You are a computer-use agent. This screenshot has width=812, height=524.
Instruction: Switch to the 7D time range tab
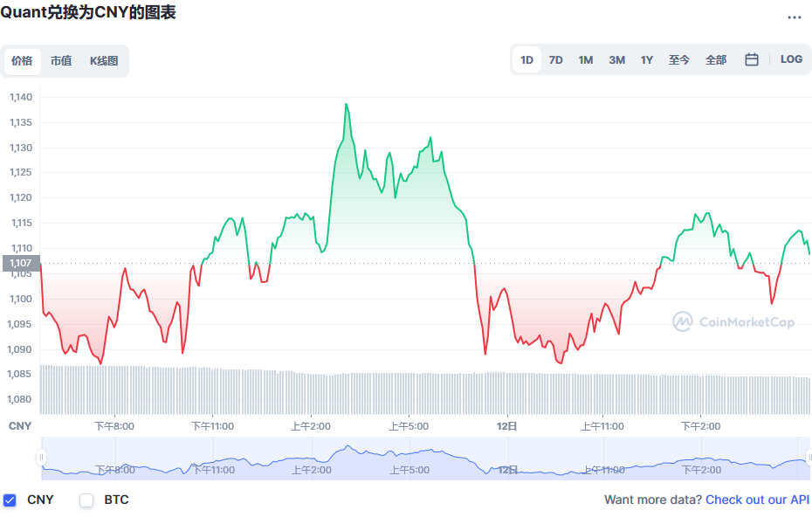pos(556,59)
